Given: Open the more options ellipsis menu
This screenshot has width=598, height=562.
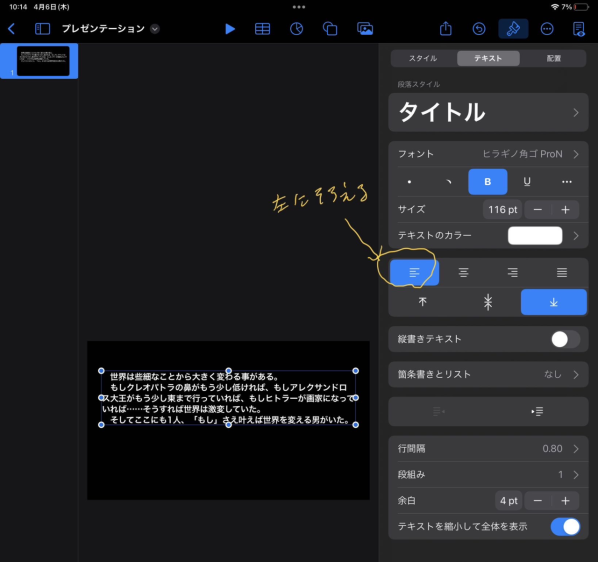Looking at the screenshot, I should coord(547,29).
